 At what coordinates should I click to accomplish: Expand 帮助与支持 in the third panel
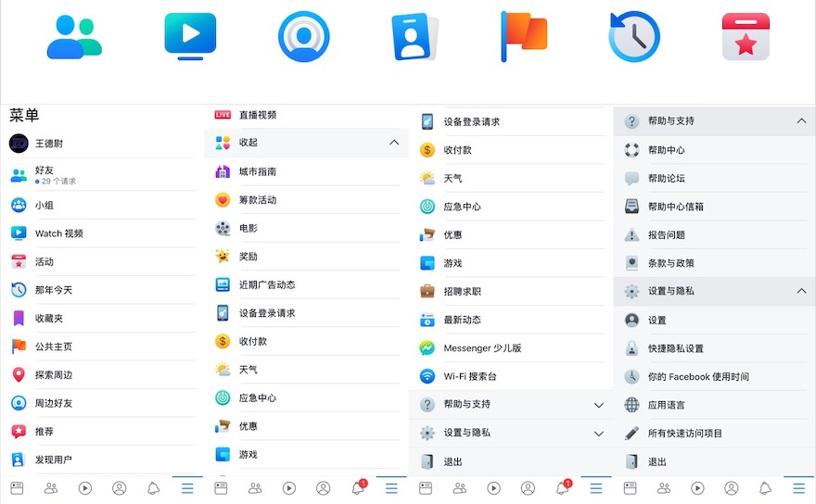(599, 405)
